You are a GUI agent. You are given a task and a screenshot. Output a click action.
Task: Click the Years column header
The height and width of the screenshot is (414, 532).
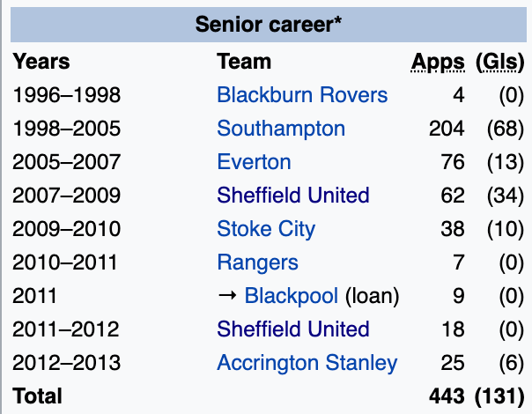[x=41, y=62]
